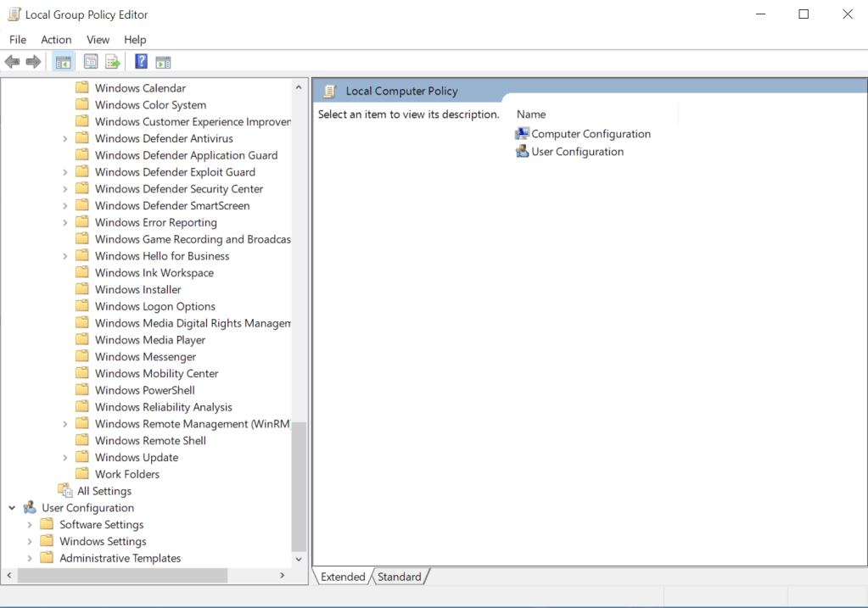This screenshot has height=608, width=868.
Task: Switch to the Extended tab
Action: [343, 577]
